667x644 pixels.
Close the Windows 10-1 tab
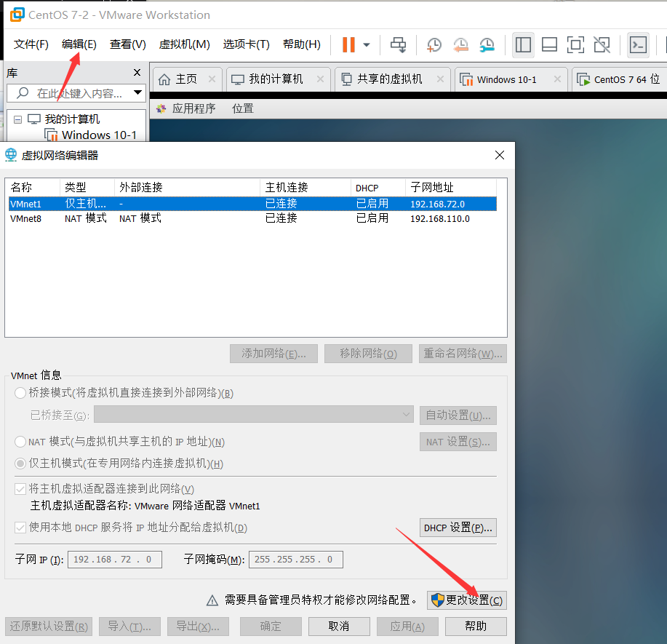(x=557, y=79)
